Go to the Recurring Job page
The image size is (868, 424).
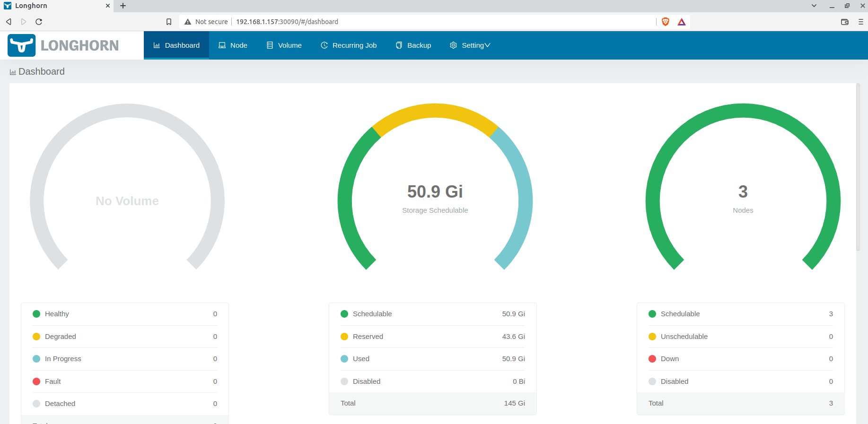point(349,45)
